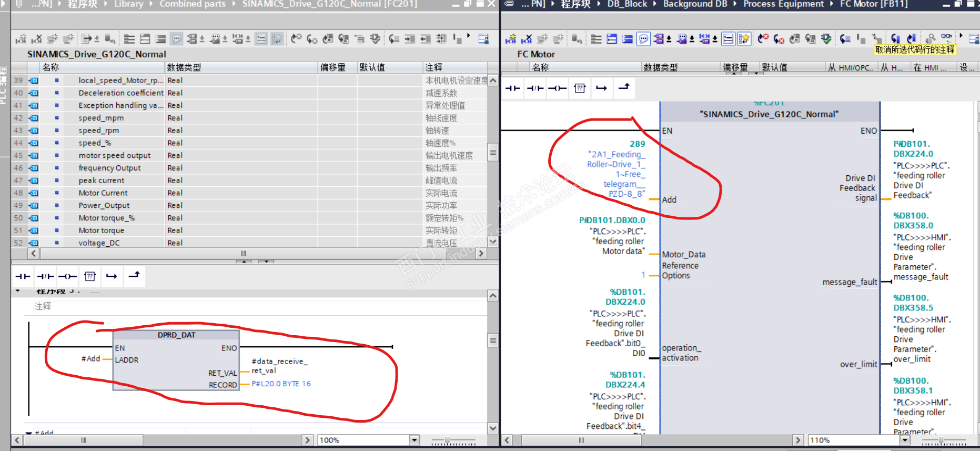Click the #Add LADDR input operand
Viewport: 980px width, 451px height.
(90, 358)
